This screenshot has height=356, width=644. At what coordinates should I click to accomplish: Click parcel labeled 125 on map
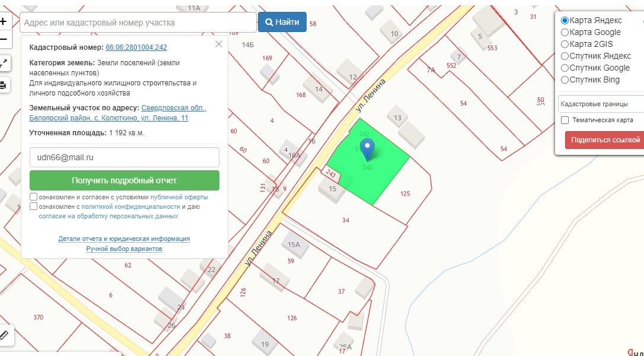[406, 193]
